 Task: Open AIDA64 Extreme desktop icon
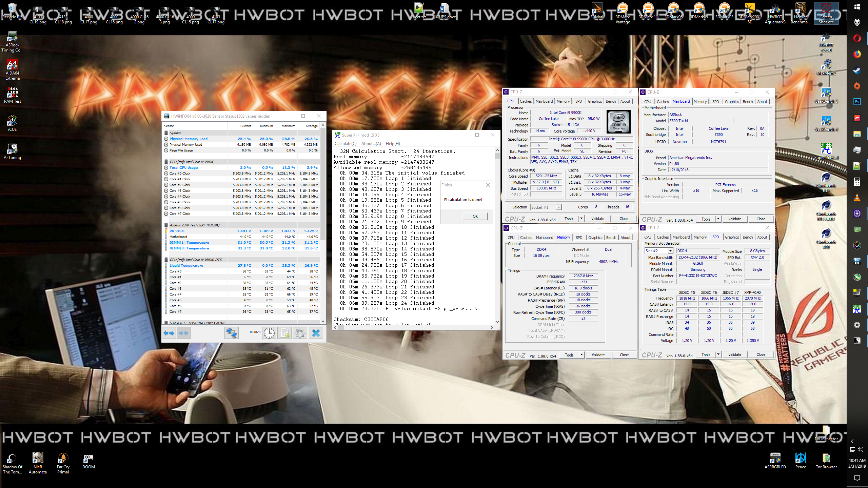point(12,69)
